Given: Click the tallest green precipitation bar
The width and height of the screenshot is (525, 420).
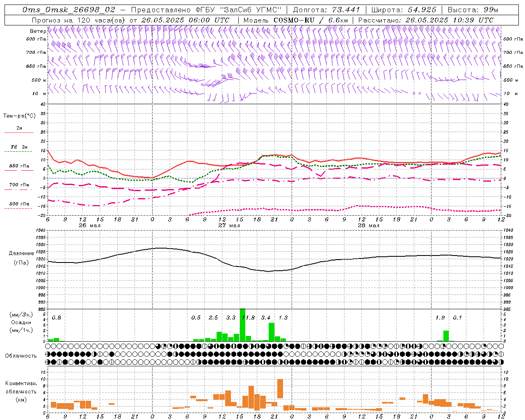Looking at the screenshot, I should pyautogui.click(x=242, y=325).
